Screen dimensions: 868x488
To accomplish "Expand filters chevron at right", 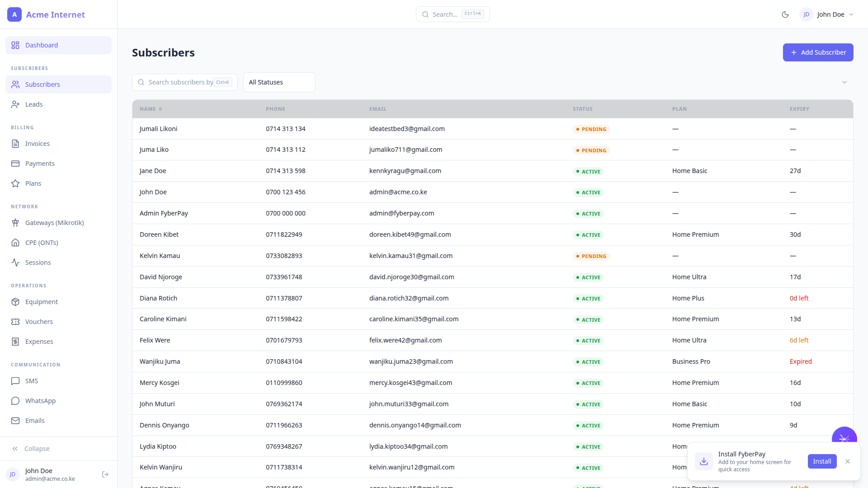I will tap(844, 82).
